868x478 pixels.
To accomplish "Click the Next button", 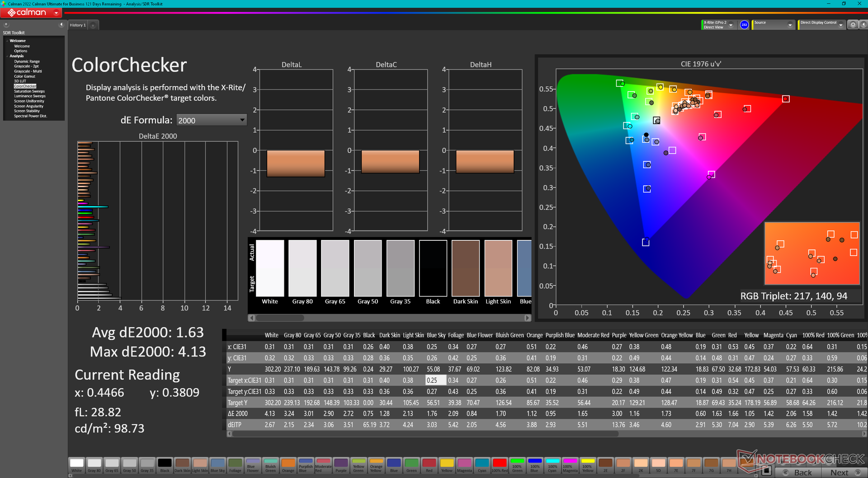I will click(x=844, y=473).
